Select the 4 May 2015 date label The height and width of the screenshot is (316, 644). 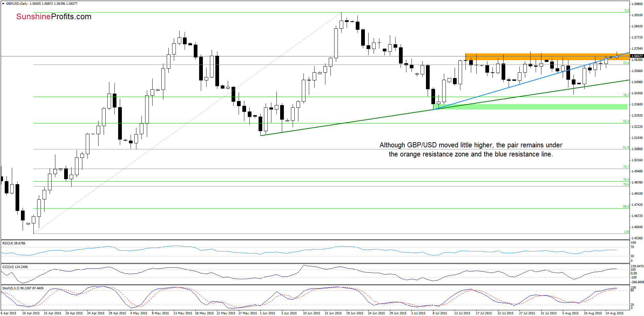point(139,313)
